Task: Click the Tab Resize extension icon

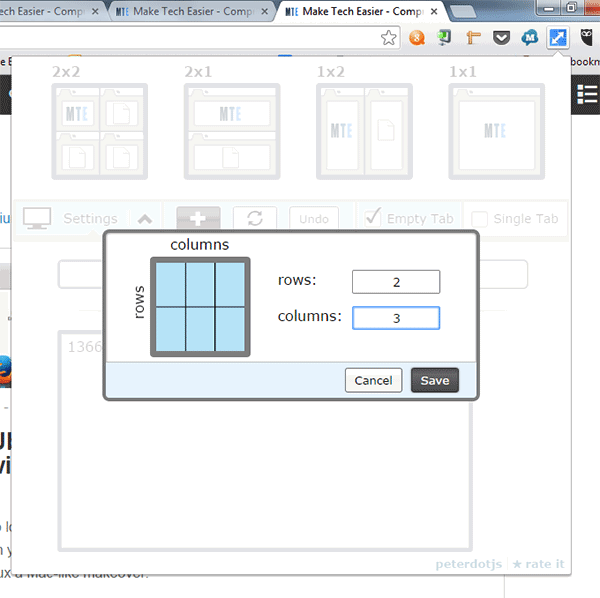Action: click(x=557, y=38)
